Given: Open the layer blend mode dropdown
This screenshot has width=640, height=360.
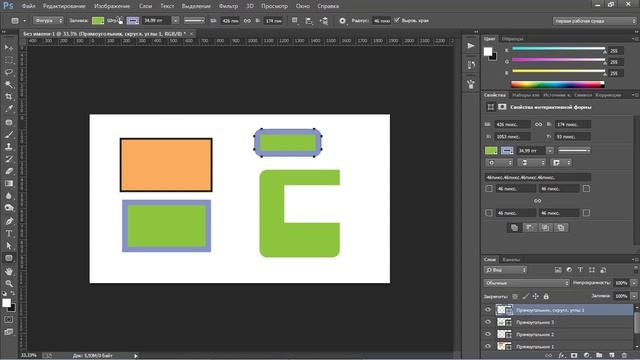Looking at the screenshot, I should (527, 283).
